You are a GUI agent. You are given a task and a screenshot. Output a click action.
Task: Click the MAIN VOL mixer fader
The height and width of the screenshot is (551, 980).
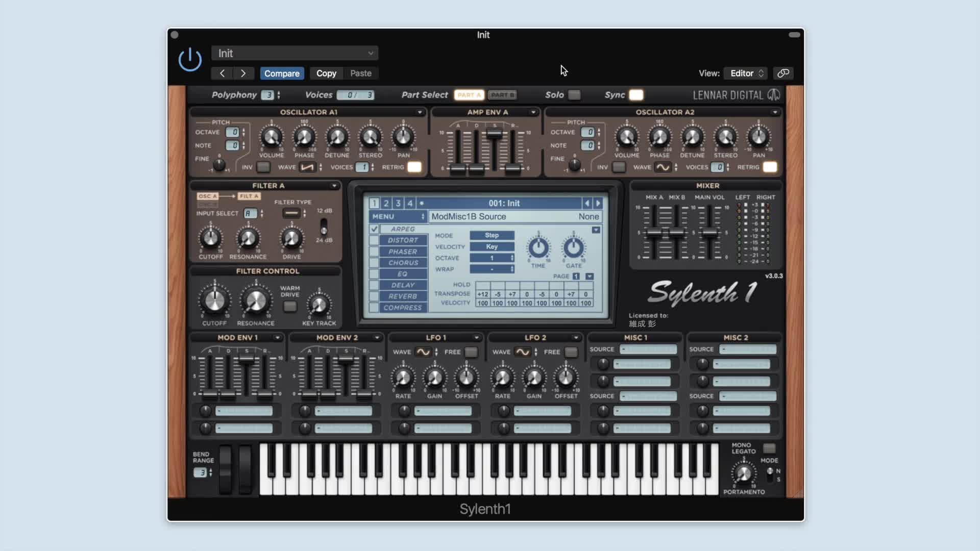709,233
